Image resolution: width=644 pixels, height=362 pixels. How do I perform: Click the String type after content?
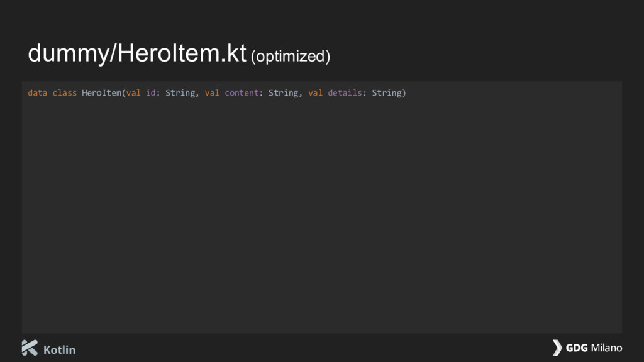(x=284, y=93)
